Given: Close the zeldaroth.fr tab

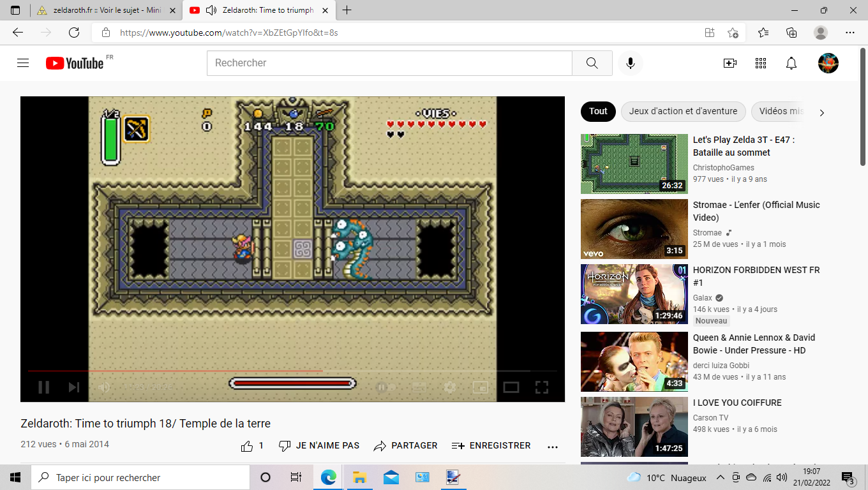Looking at the screenshot, I should point(172,10).
